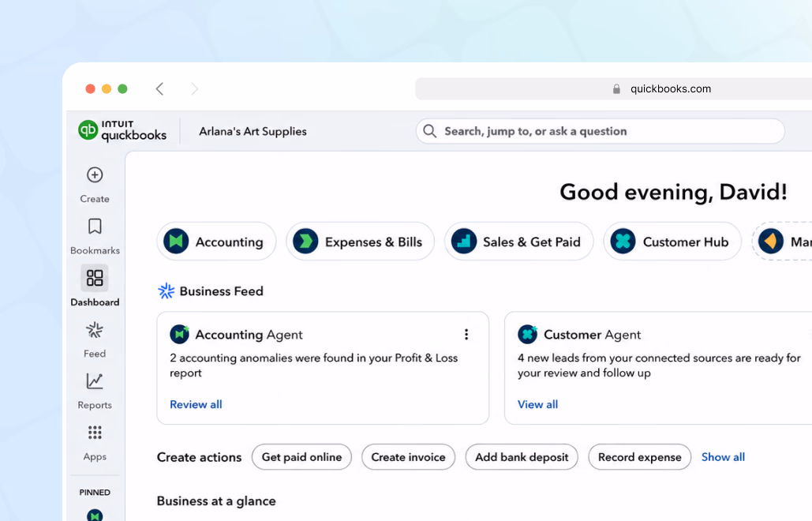Click the red close window button
812x521 pixels.
90,89
